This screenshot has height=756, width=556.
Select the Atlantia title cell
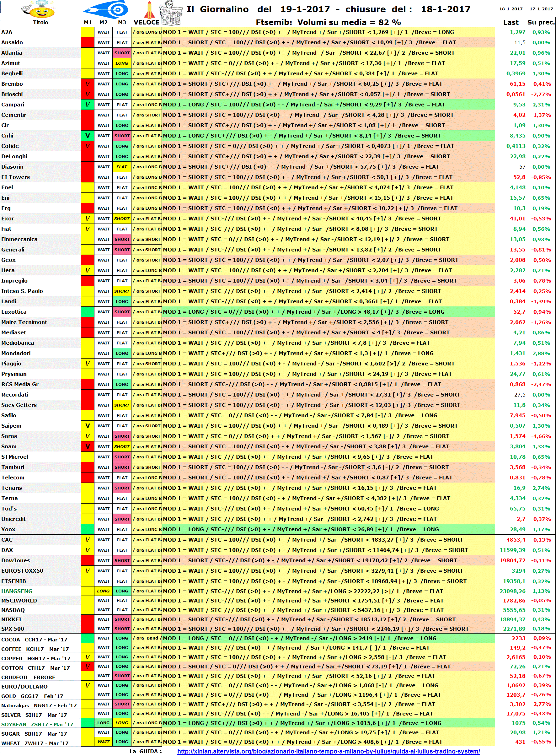40,52
